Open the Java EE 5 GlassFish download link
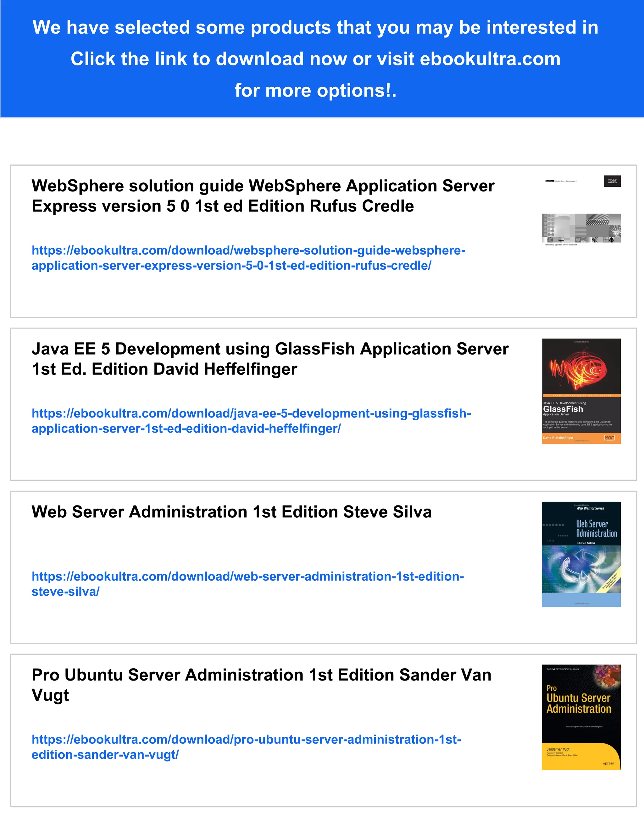Image resolution: width=644 pixels, height=833 pixels. (x=251, y=421)
